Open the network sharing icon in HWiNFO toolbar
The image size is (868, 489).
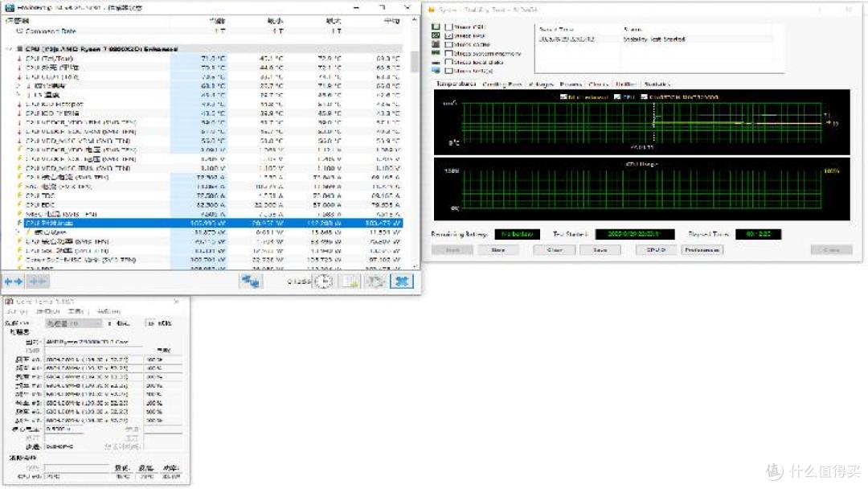click(x=251, y=281)
